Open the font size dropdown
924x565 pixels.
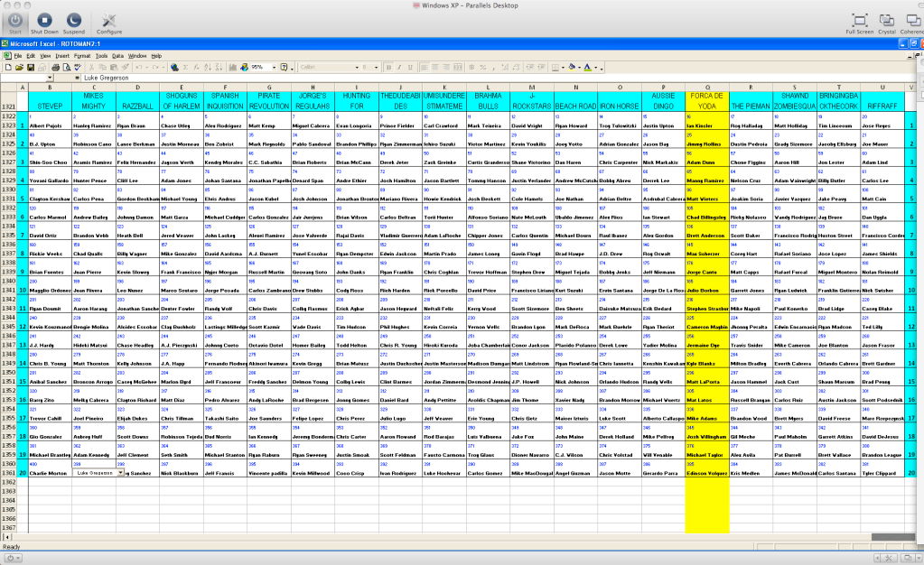(376, 67)
